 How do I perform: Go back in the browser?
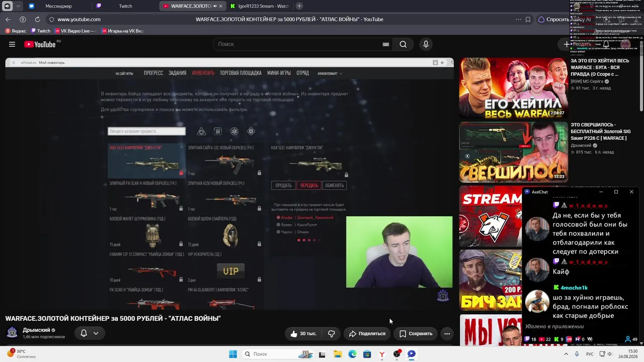tap(8, 20)
